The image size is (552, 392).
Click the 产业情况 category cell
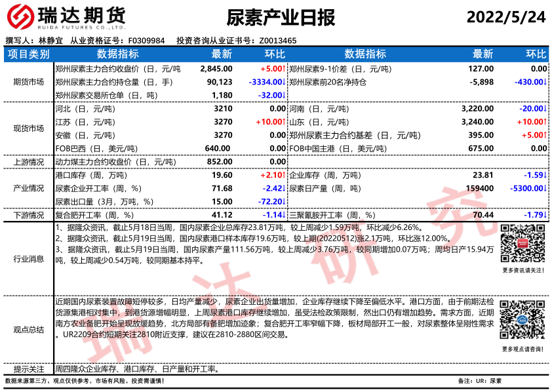tap(28, 189)
